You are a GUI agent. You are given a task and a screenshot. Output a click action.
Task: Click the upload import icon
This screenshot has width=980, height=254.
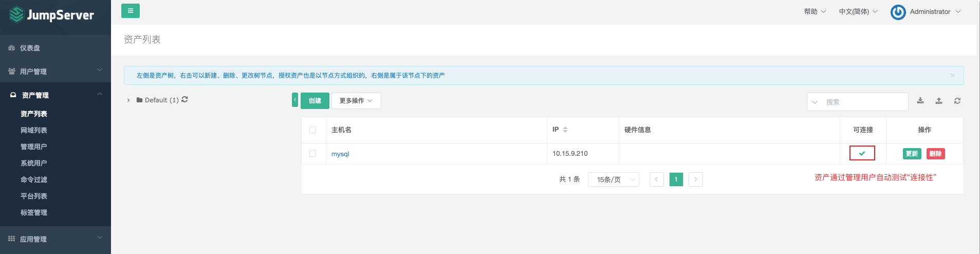point(939,101)
